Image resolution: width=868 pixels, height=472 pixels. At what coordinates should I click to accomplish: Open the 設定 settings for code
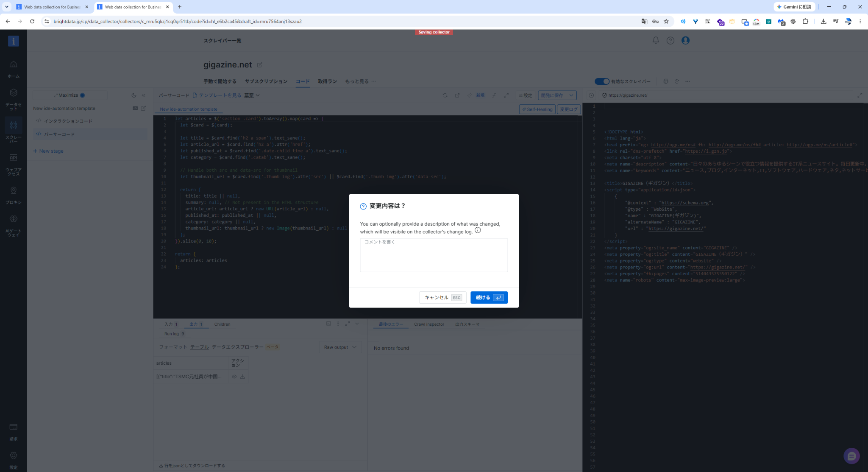526,95
